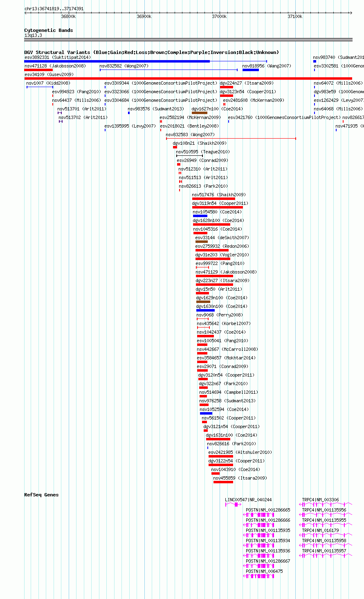Select dgv224n27 (Itsara2009) label
Viewport: 364px width, 599px height.
click(x=247, y=83)
